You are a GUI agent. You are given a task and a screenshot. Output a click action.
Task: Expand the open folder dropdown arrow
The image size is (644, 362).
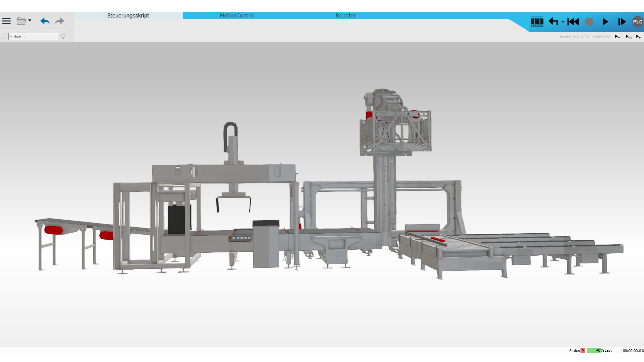point(30,21)
